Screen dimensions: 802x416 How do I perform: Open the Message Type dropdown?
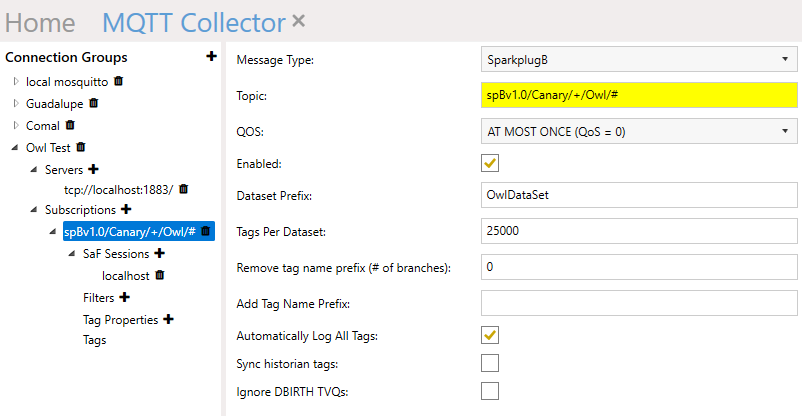tap(639, 60)
